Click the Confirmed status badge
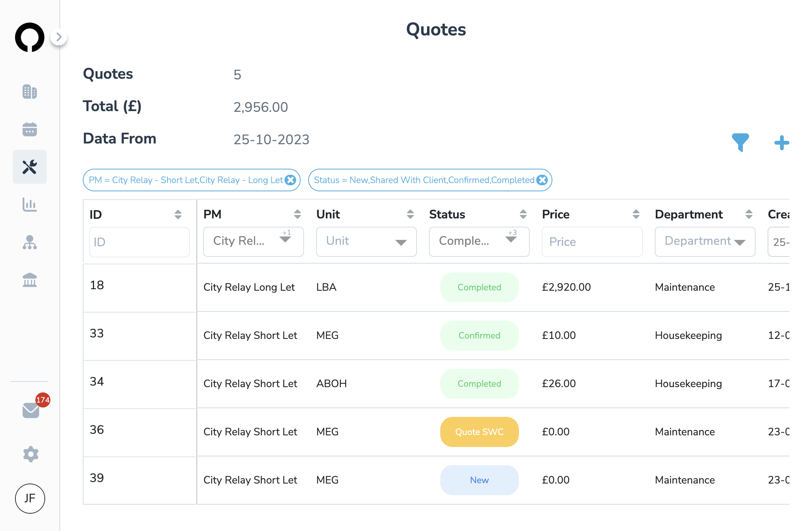The height and width of the screenshot is (531, 812). pos(479,336)
